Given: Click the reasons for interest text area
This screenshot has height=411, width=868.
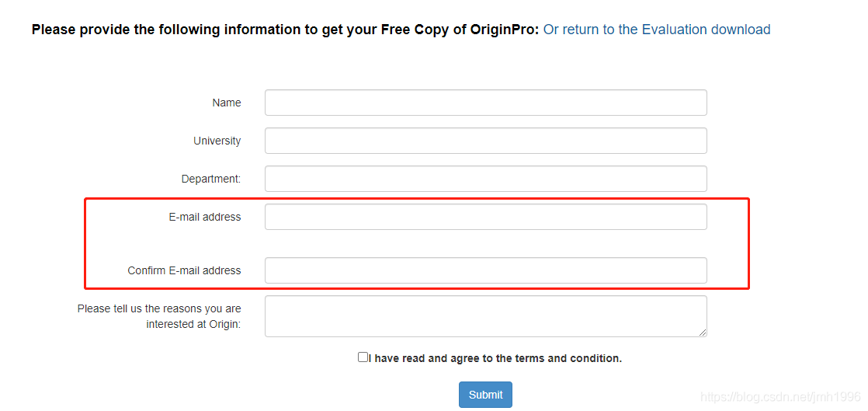Looking at the screenshot, I should [485, 315].
